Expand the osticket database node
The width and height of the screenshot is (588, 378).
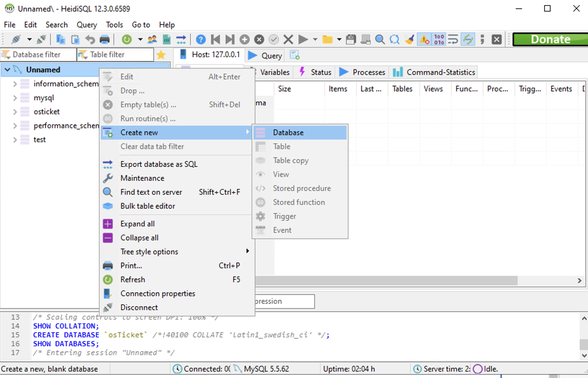point(15,112)
